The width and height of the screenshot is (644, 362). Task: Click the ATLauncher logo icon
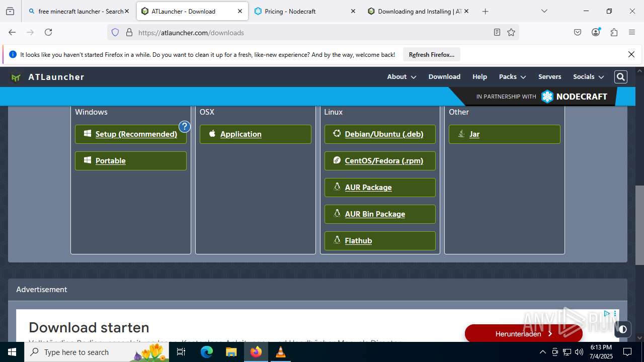click(x=16, y=77)
